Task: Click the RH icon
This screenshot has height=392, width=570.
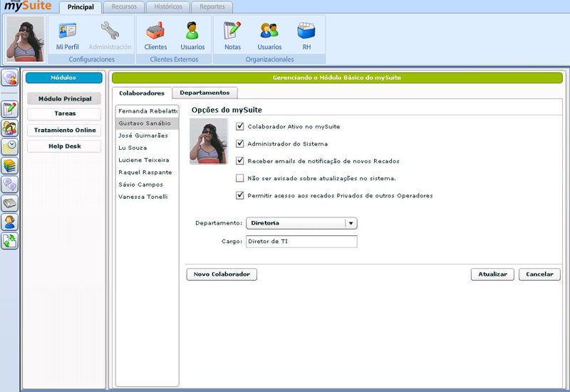Action: click(x=306, y=36)
